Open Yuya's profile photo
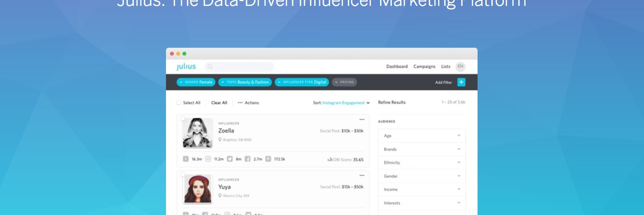The width and height of the screenshot is (644, 215). point(198,189)
